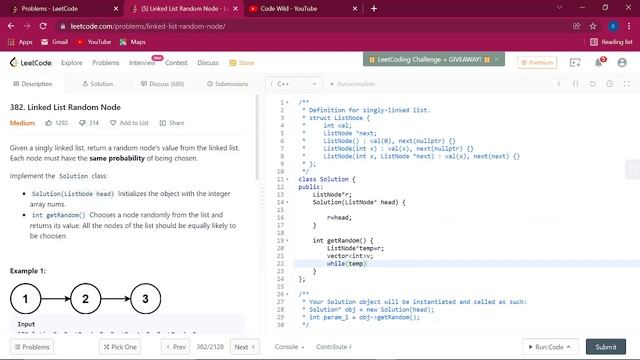Open the notifications bell
Image resolution: width=640 pixels, height=360 pixels.
pyautogui.click(x=599, y=62)
